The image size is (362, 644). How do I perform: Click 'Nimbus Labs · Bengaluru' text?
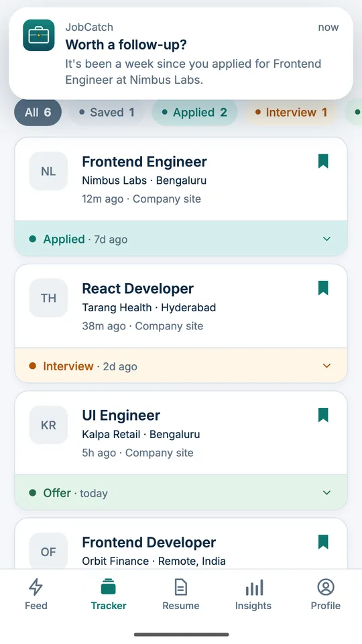click(x=145, y=180)
